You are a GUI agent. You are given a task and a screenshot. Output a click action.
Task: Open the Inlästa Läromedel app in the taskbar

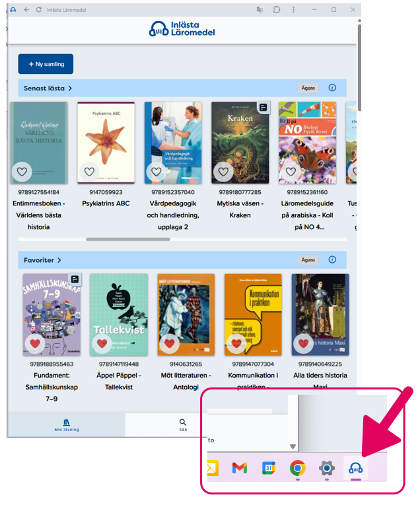coord(355,468)
